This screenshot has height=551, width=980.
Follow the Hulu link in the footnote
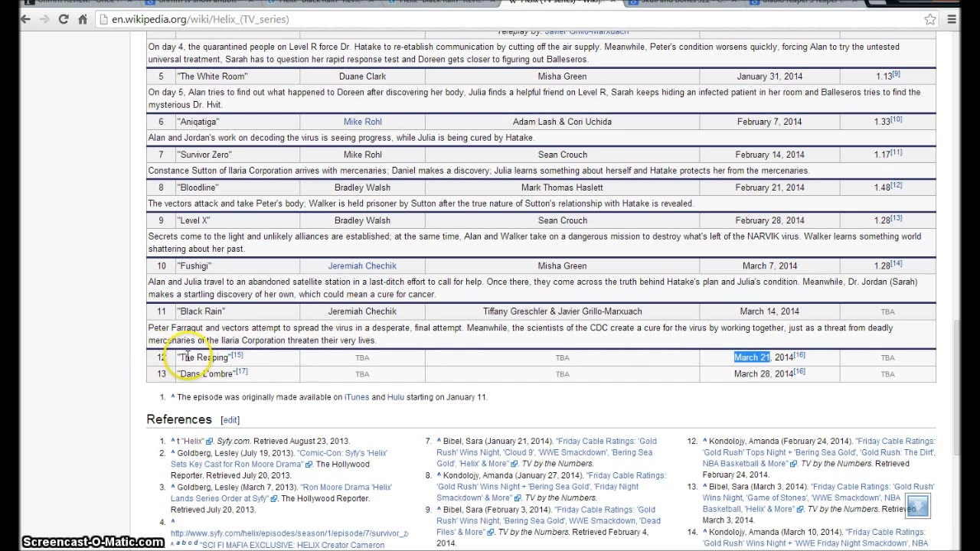click(x=395, y=397)
